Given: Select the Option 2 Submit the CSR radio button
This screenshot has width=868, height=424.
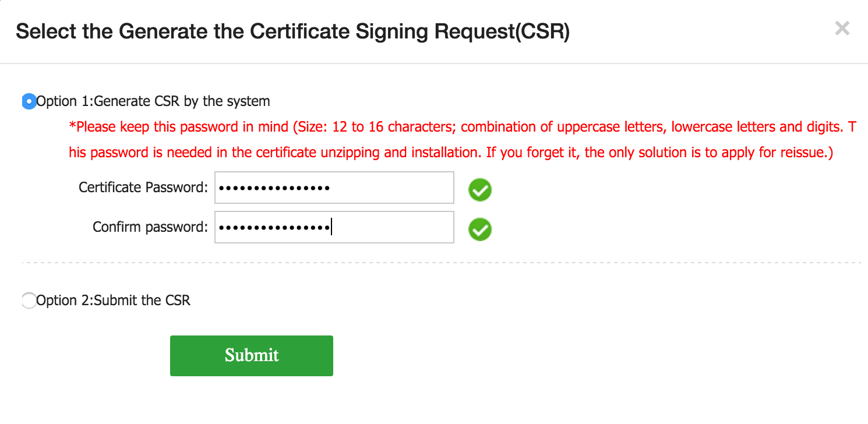Looking at the screenshot, I should (29, 301).
